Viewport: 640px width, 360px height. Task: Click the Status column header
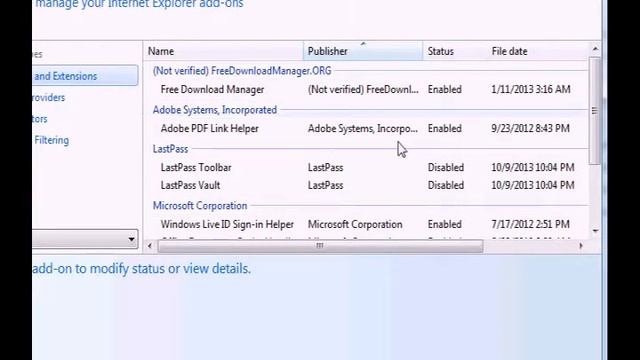click(x=455, y=51)
